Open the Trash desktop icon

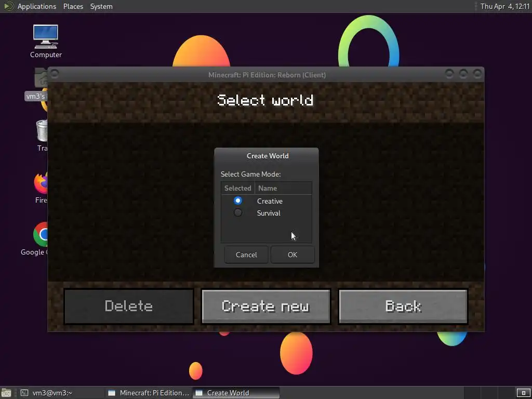click(42, 135)
